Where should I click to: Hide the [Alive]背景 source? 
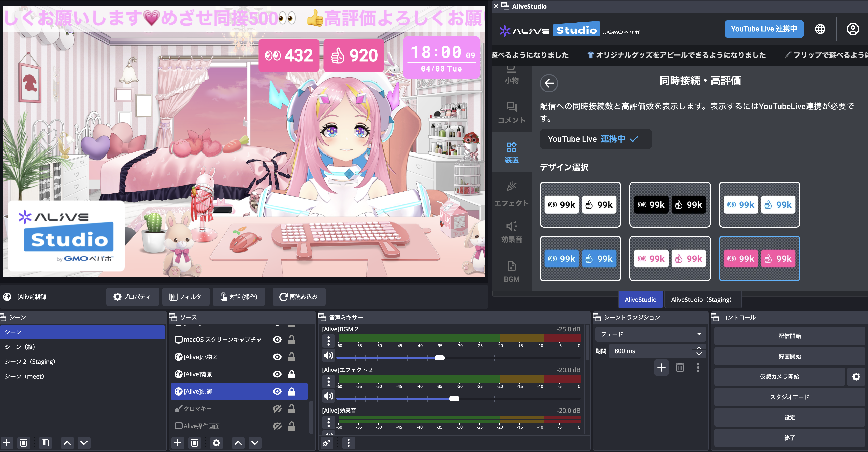pyautogui.click(x=277, y=374)
